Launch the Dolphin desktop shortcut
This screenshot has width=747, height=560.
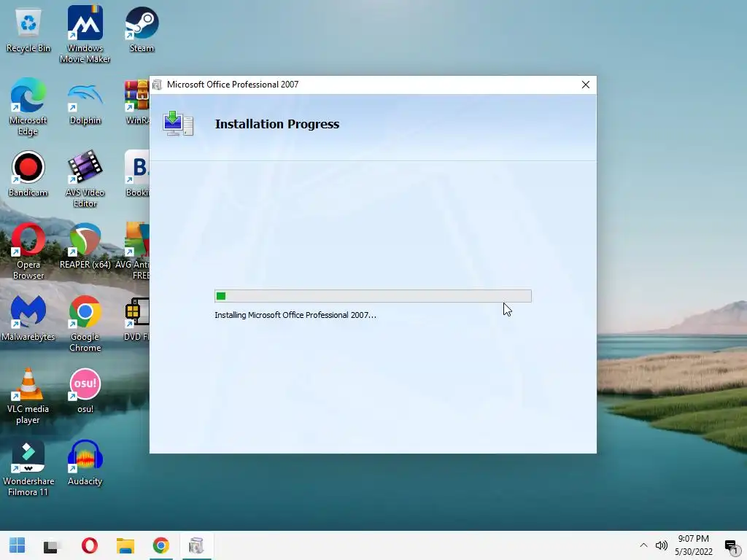pos(85,103)
